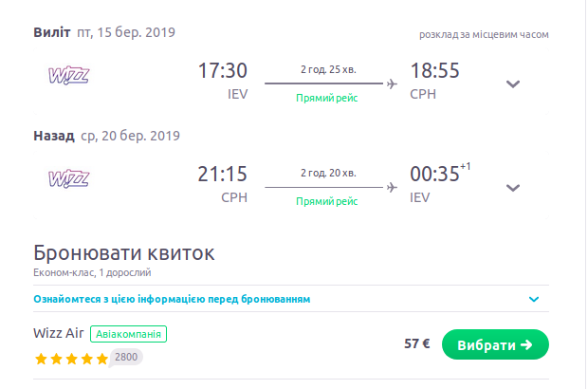Click the outbound Прямий рейс label
Screen dimensions: 588x389
tap(326, 99)
